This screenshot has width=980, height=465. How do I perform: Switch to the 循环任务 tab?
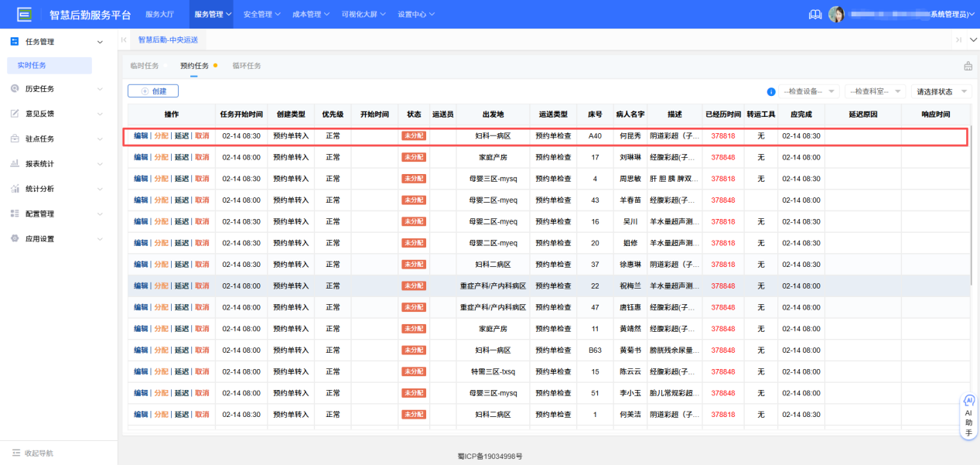[247, 66]
